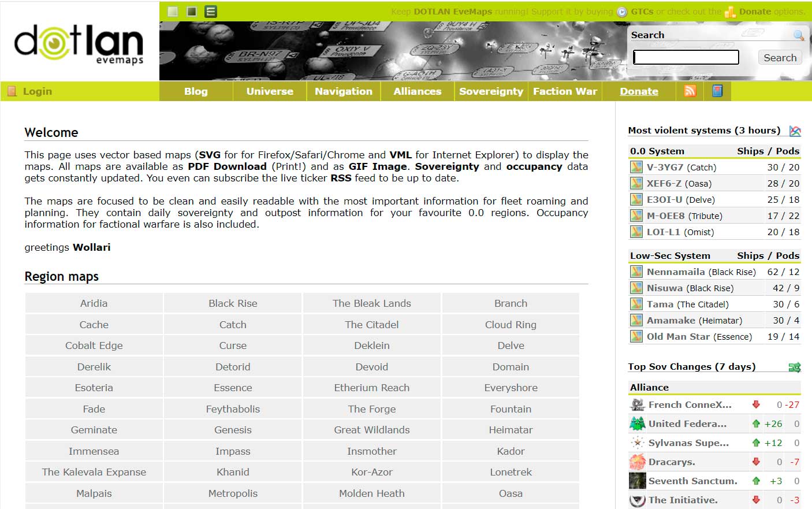Click the gold bars icon beside Donate options

(x=731, y=12)
